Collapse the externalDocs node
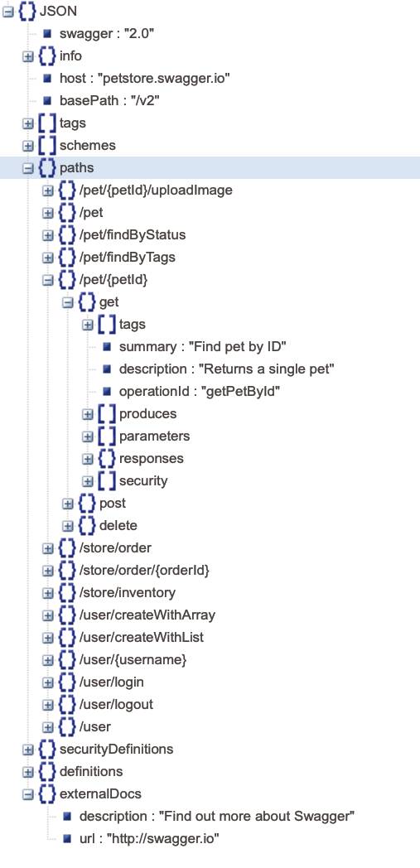The width and height of the screenshot is (420, 868). click(27, 794)
